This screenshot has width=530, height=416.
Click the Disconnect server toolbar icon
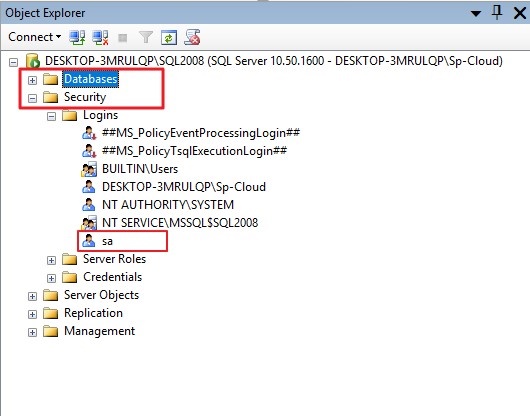click(100, 38)
